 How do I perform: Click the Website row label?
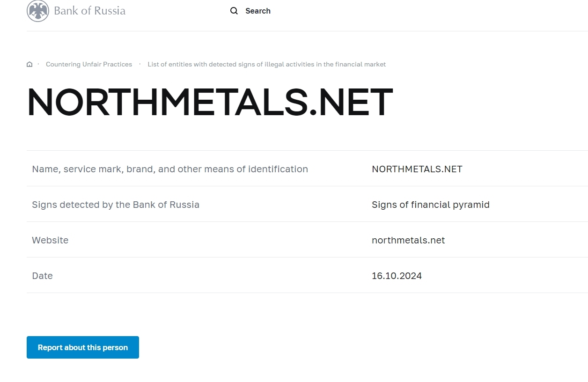tap(50, 240)
